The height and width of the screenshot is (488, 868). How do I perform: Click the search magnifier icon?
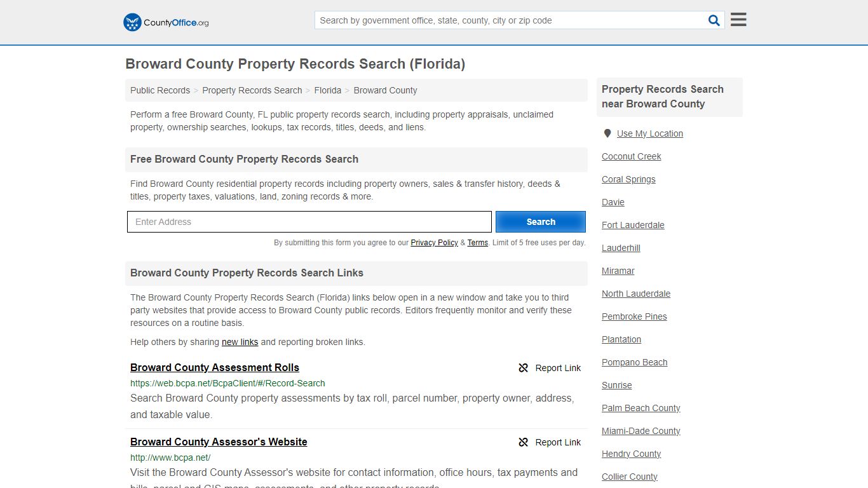713,20
